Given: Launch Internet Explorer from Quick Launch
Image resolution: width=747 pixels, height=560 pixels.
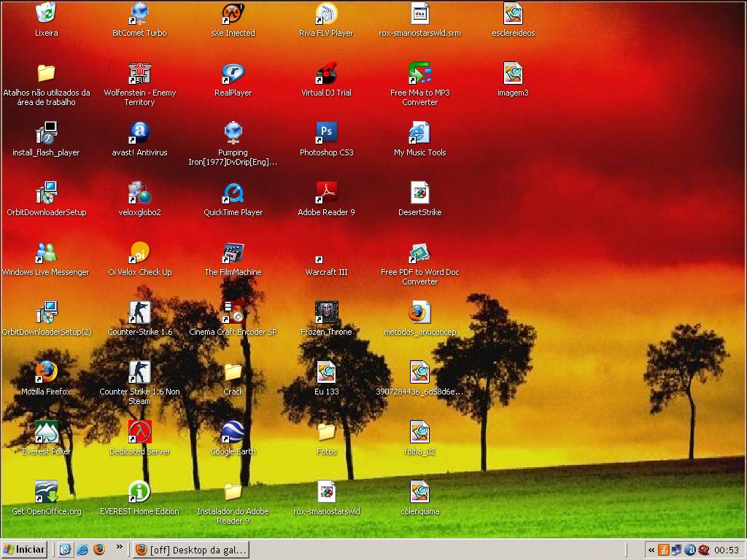Looking at the screenshot, I should [x=82, y=550].
